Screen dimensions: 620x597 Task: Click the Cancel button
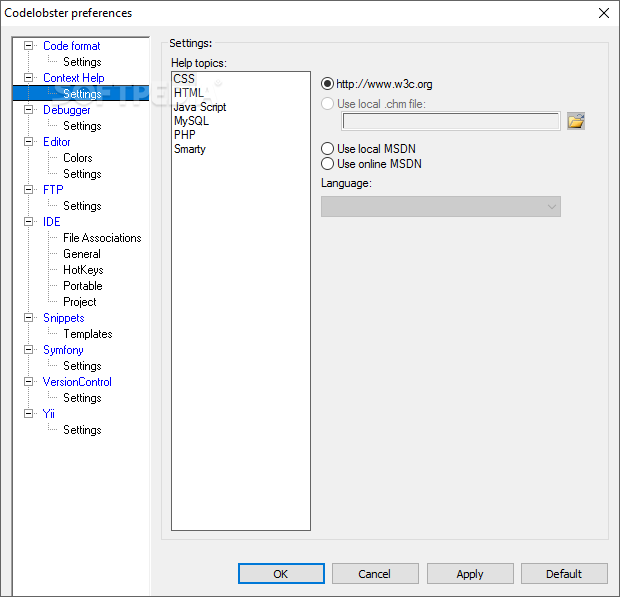coord(375,574)
